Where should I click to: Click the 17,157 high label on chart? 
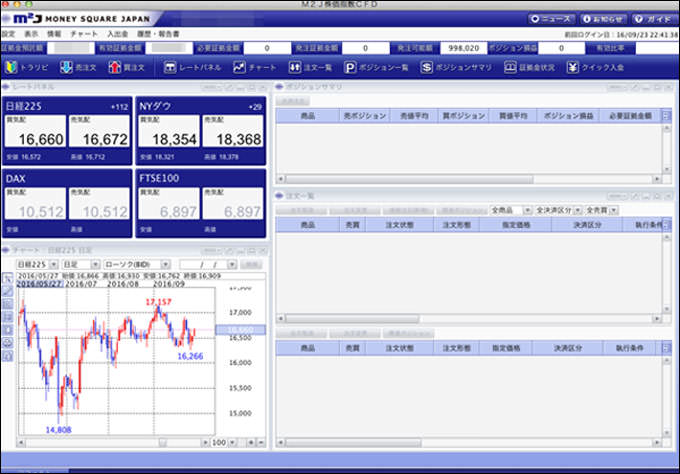tap(158, 302)
